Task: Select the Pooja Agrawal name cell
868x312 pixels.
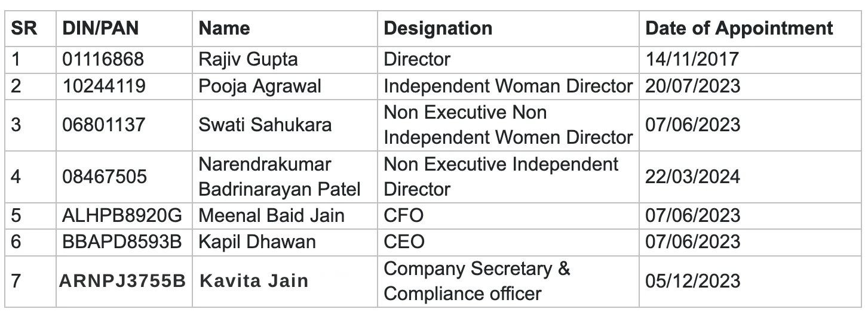Action: click(x=260, y=86)
